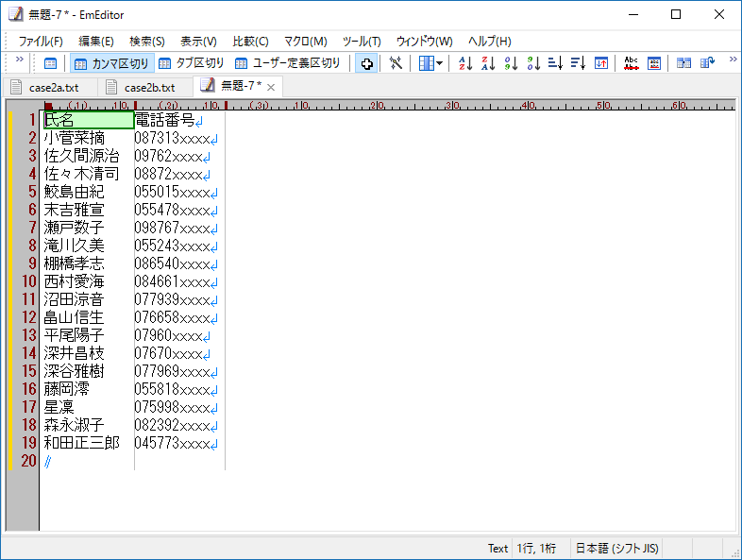Screen dimensions: 742x560
Task: Click the remove duplicate lines icon
Action: point(654,63)
